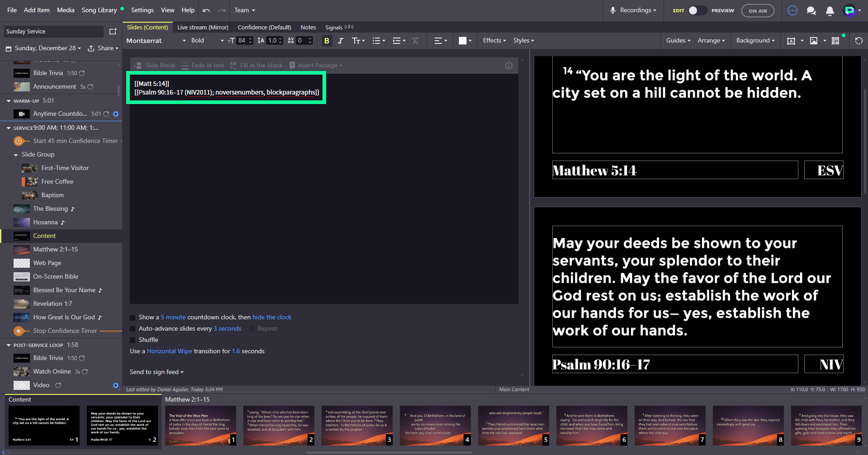Open the user profile avatar
Image resolution: width=868 pixels, height=455 pixels.
(x=850, y=10)
